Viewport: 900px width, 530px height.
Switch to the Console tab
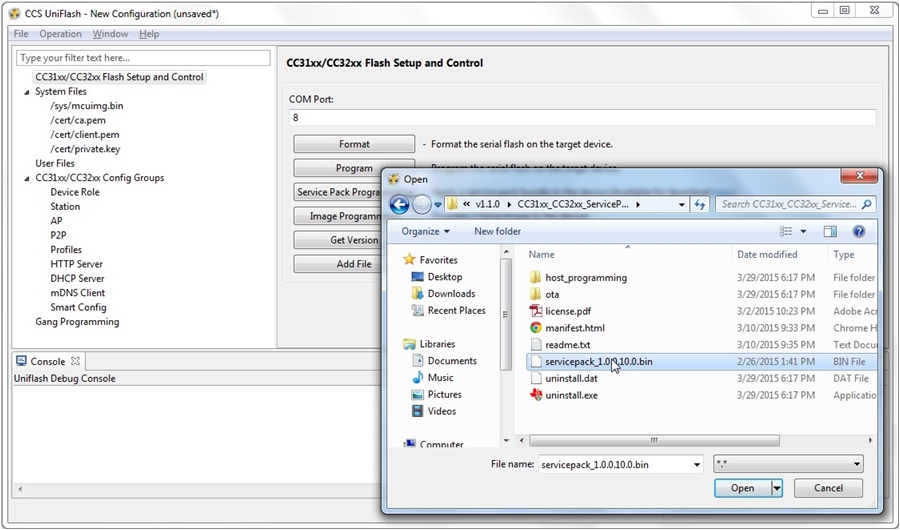[48, 361]
